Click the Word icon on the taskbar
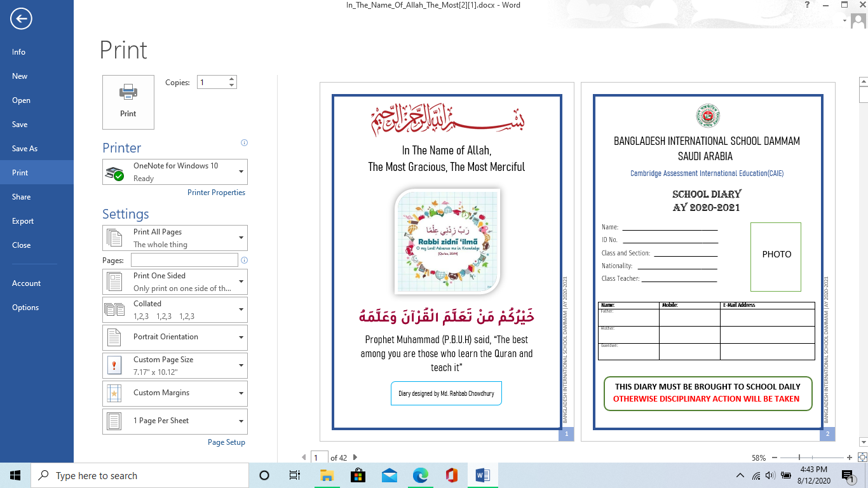This screenshot has width=868, height=488. tap(483, 475)
